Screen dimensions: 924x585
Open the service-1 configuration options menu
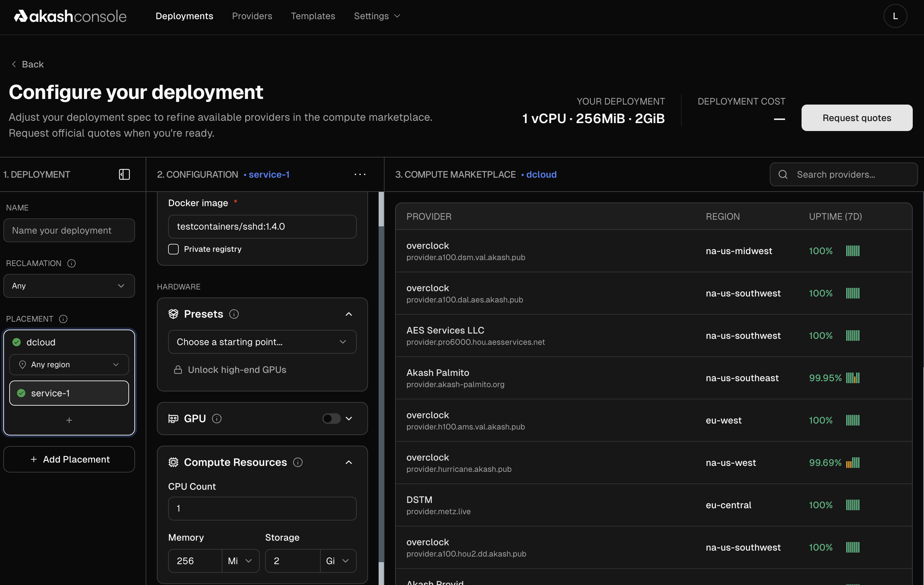point(360,175)
